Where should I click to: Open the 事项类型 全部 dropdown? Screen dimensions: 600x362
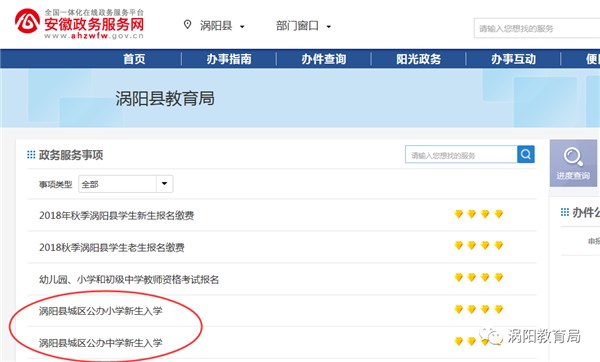[x=126, y=184]
